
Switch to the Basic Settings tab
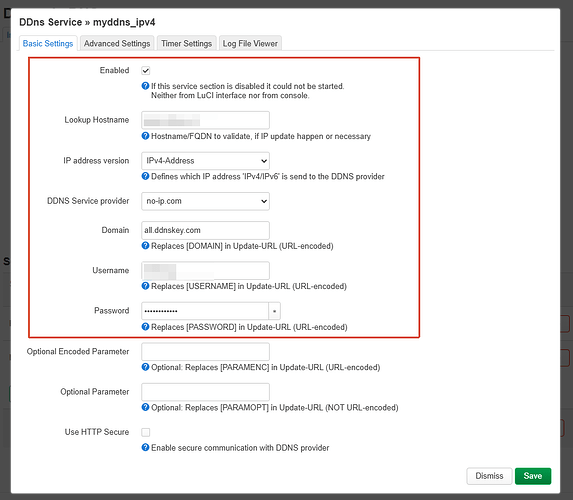pos(48,43)
